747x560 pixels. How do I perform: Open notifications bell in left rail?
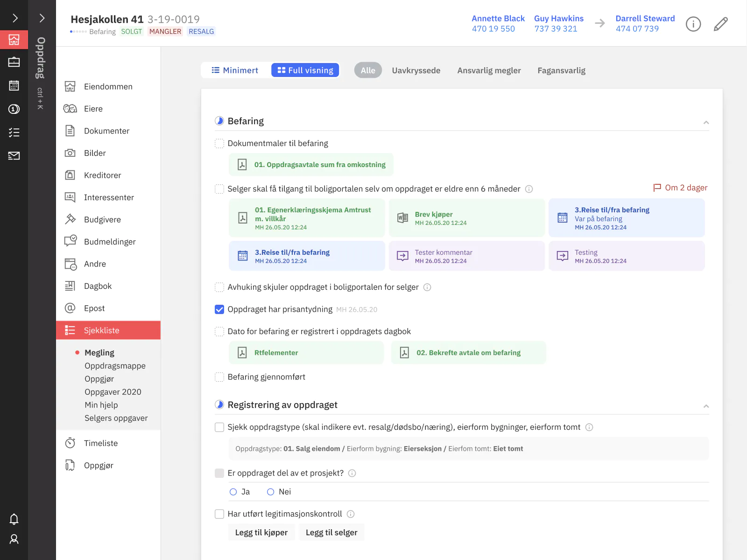[14, 519]
